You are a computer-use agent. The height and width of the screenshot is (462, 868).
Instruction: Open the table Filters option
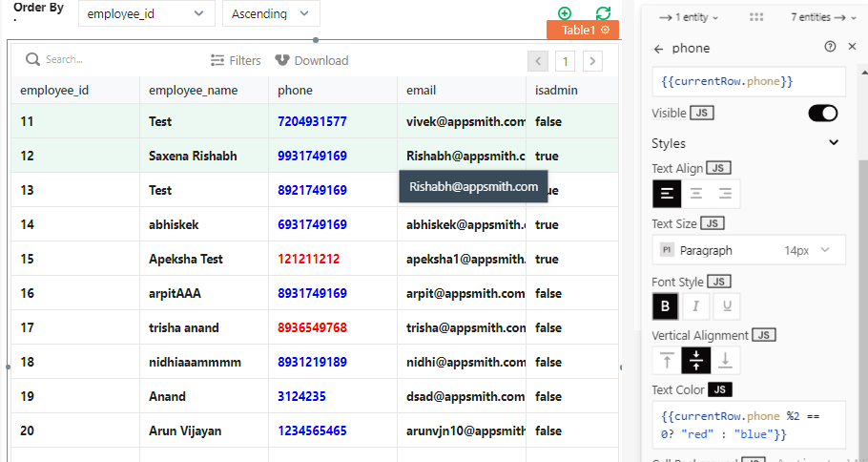point(236,60)
